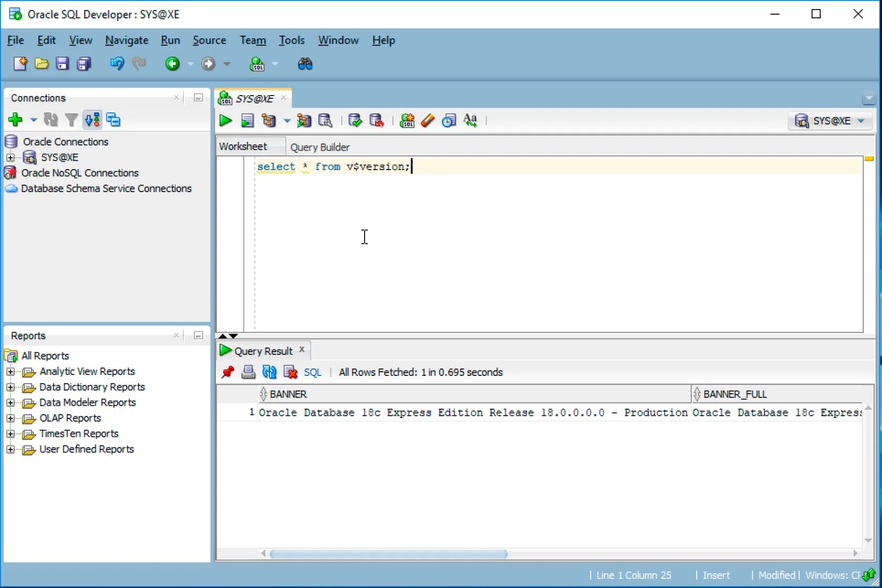
Task: Open the SYS@XE connection dropdown
Action: click(x=830, y=121)
